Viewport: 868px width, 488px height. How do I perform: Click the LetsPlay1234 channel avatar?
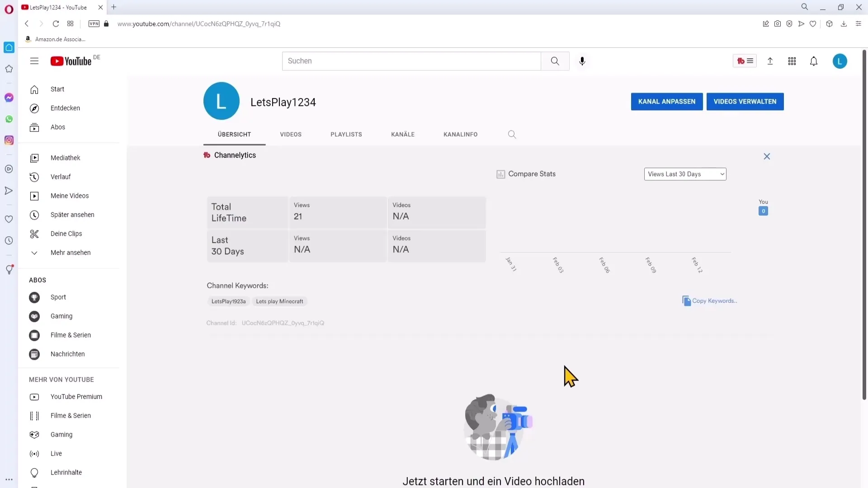click(x=221, y=102)
